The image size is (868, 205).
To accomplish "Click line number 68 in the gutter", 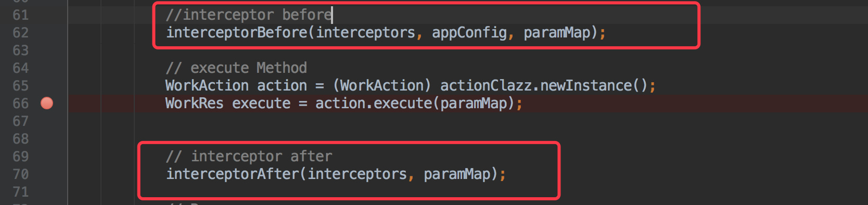I will 21,139.
